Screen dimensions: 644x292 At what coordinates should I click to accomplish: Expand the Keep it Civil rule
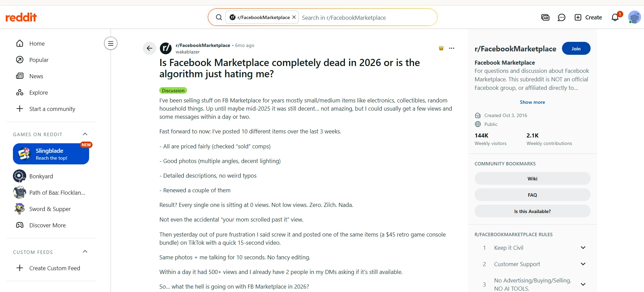click(583, 248)
